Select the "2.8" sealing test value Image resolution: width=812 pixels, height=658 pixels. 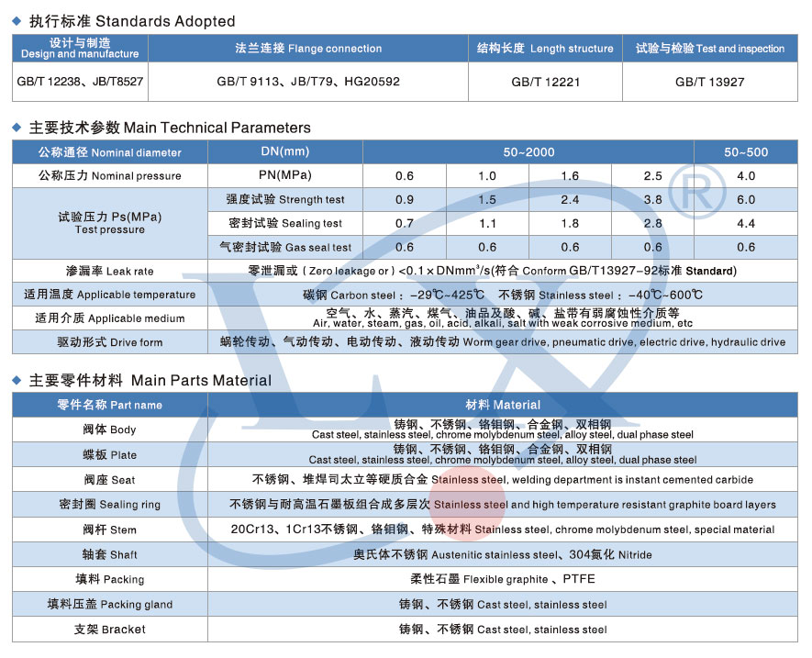pos(653,223)
